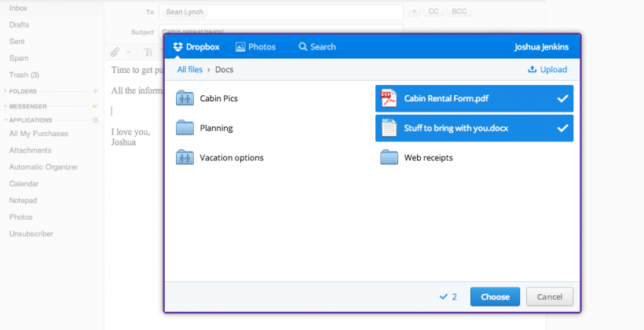Open the Drafts mail folder
This screenshot has height=330, width=644.
click(20, 24)
